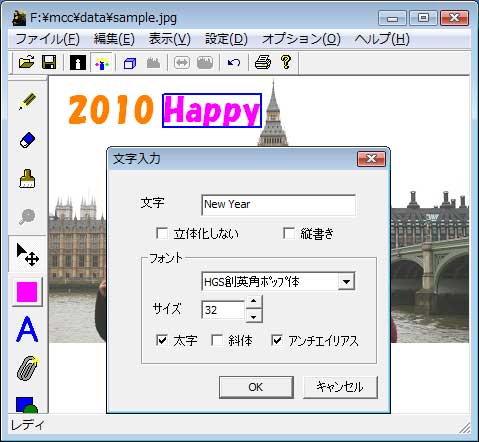
Task: Uncheck the 太字 bold checkbox
Action: tap(162, 340)
